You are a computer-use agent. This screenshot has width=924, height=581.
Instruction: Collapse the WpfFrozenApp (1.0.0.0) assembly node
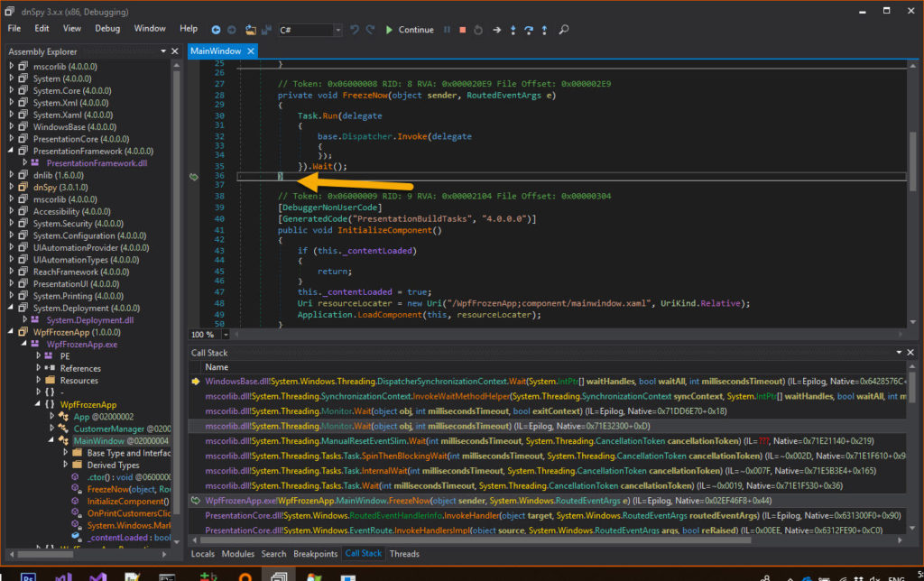click(x=11, y=332)
